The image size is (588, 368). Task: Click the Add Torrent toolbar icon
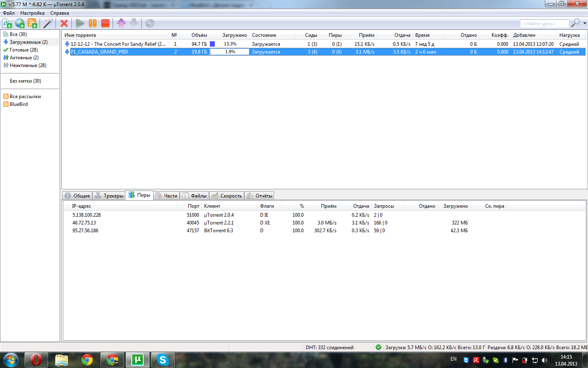pos(7,23)
